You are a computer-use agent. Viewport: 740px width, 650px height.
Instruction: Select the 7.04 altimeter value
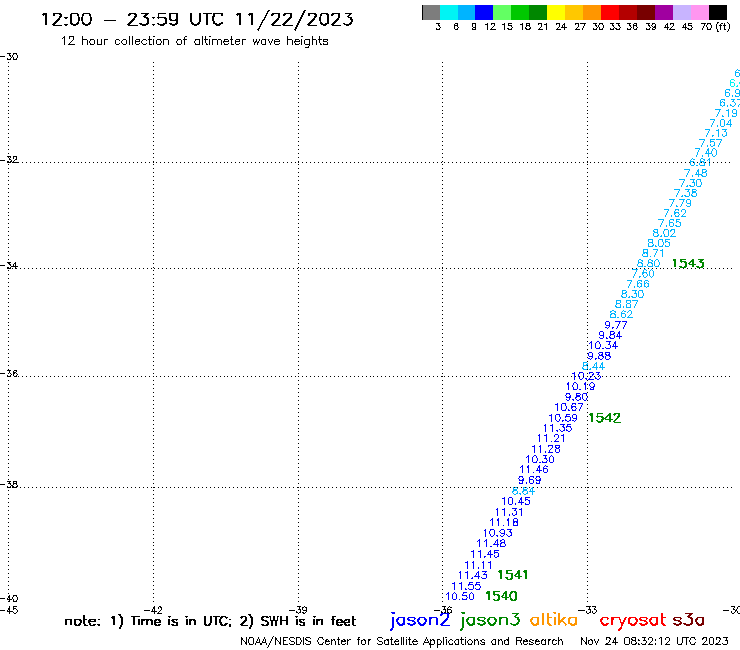(721, 123)
